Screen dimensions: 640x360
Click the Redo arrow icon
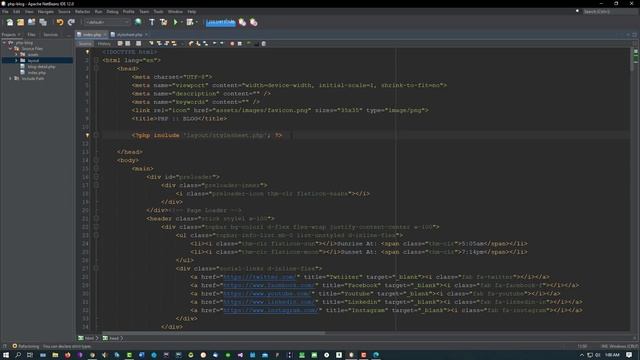click(71, 22)
